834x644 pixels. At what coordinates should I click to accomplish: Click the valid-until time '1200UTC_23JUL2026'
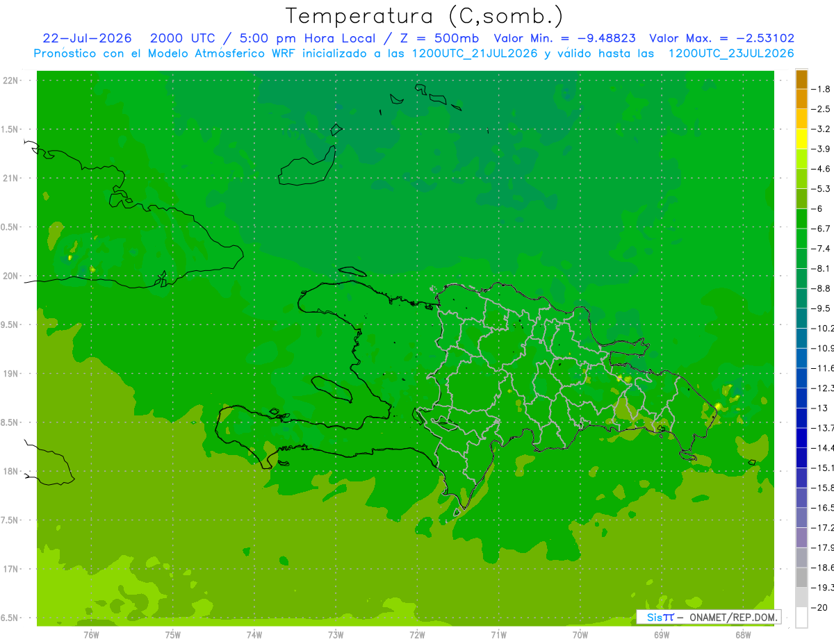(x=731, y=53)
